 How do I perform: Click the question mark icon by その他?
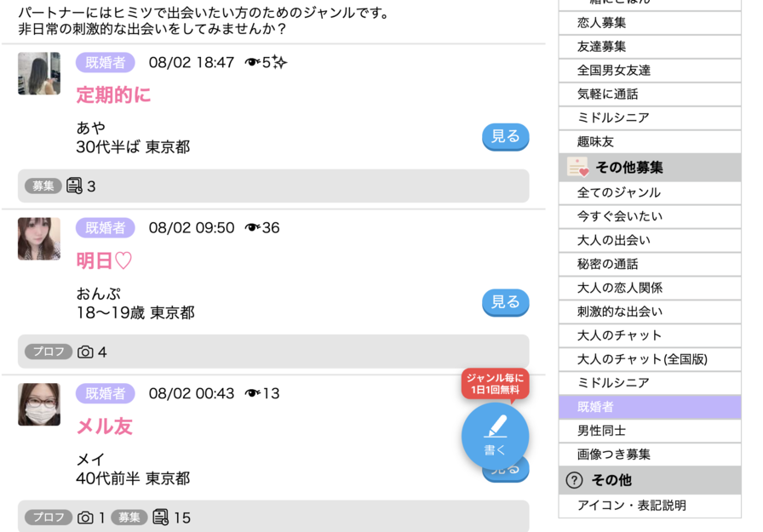tap(574, 480)
